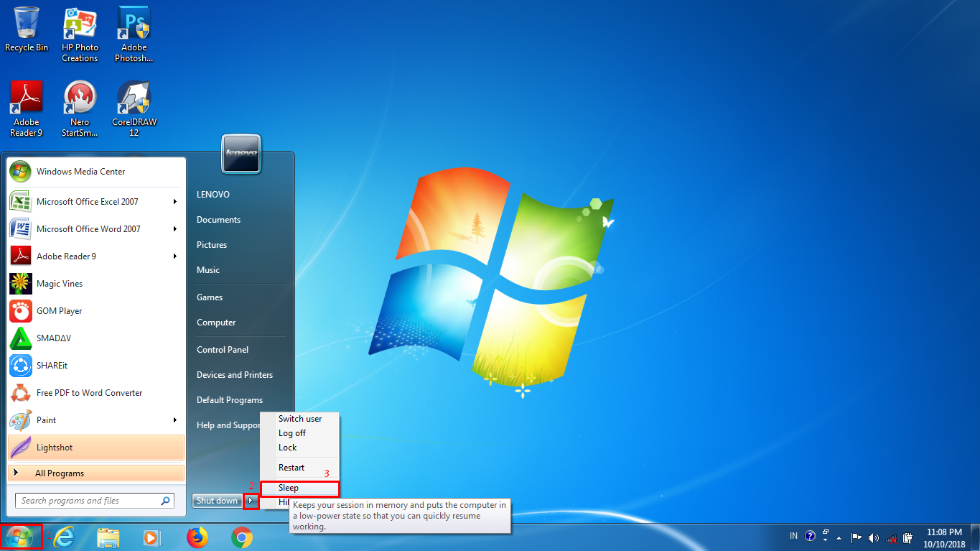Open the LENOVO user folder link
The width and height of the screenshot is (980, 551).
coord(213,195)
